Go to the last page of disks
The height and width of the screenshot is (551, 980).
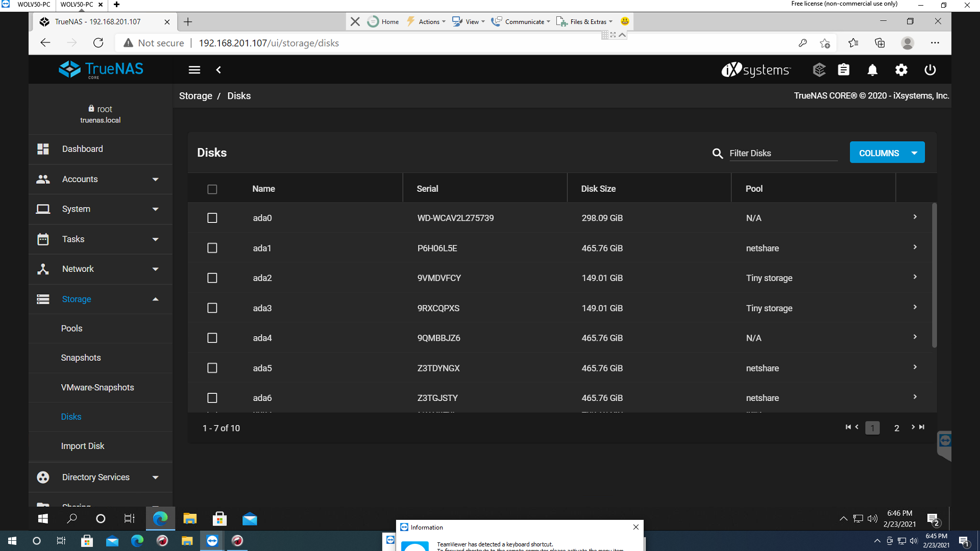pyautogui.click(x=922, y=427)
